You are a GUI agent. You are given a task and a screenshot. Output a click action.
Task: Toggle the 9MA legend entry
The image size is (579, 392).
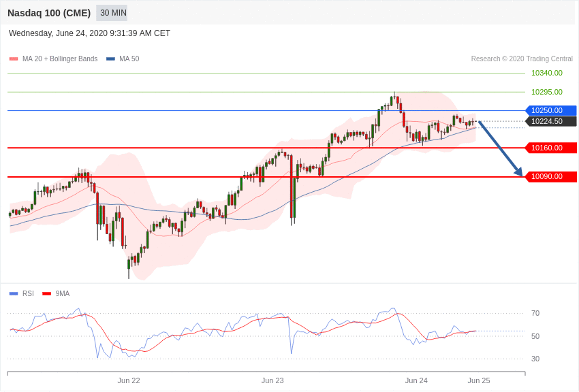click(x=56, y=294)
